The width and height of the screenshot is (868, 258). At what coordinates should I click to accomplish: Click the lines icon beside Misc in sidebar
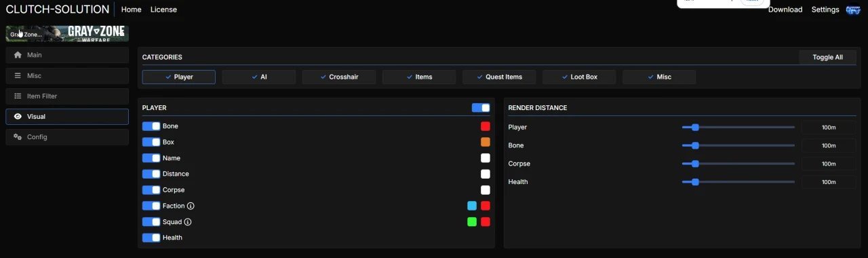click(18, 75)
